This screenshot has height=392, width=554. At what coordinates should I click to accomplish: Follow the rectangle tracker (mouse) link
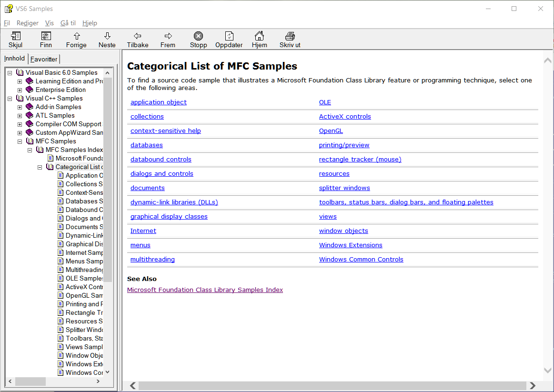click(360, 159)
